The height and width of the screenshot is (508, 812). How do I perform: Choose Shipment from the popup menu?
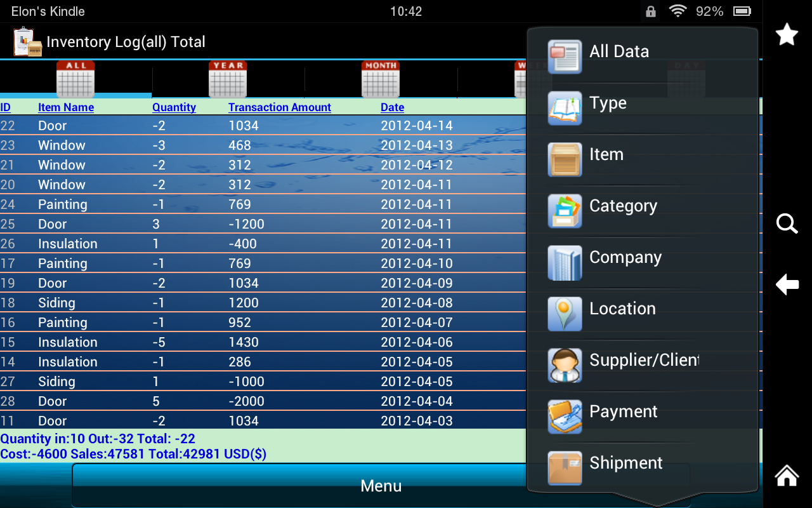[x=643, y=469]
